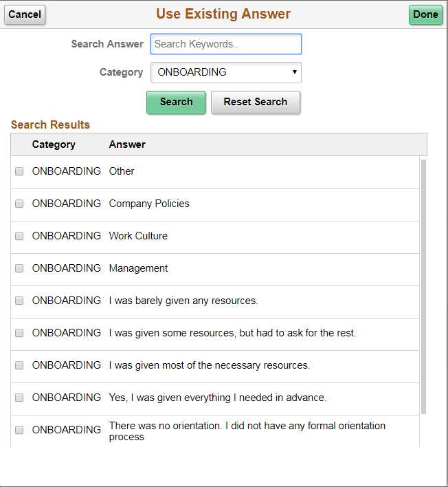Enable the Management answer checkbox

pyautogui.click(x=19, y=268)
